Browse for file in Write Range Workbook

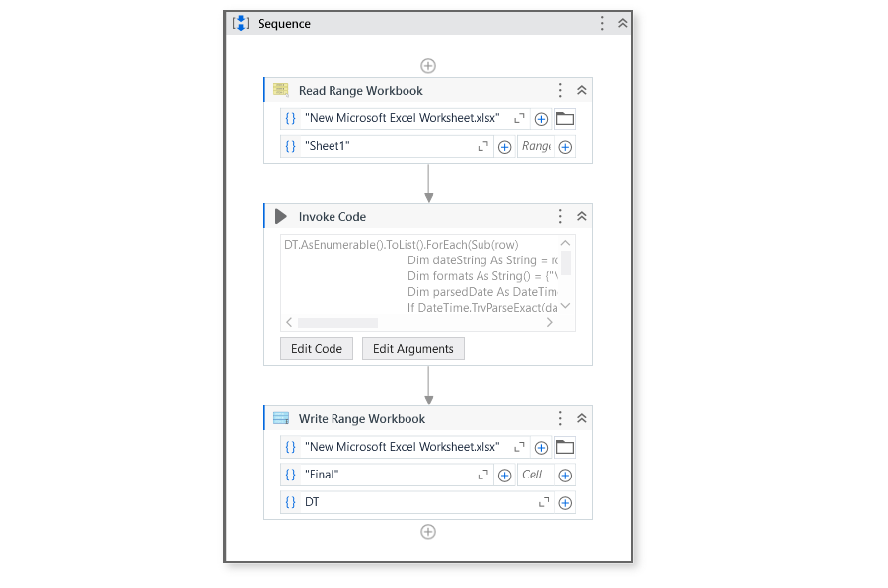[x=564, y=448]
